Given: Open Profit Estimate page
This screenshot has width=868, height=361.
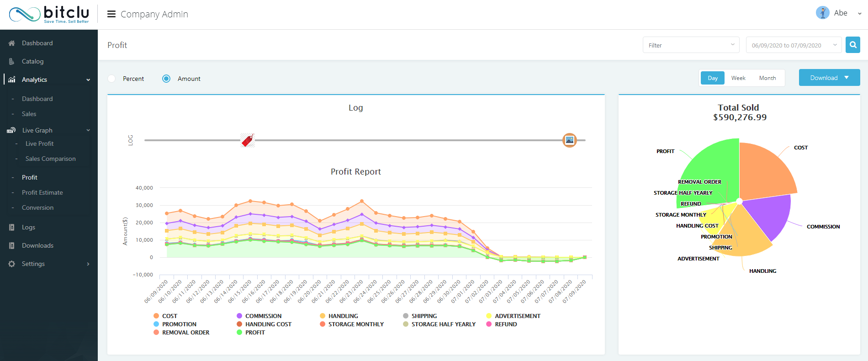Looking at the screenshot, I should point(42,192).
